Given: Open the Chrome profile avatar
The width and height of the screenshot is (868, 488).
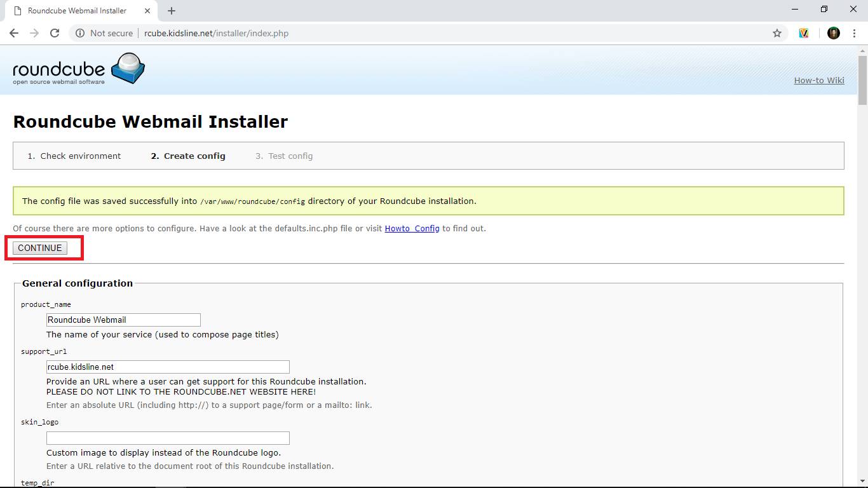Looking at the screenshot, I should point(834,33).
